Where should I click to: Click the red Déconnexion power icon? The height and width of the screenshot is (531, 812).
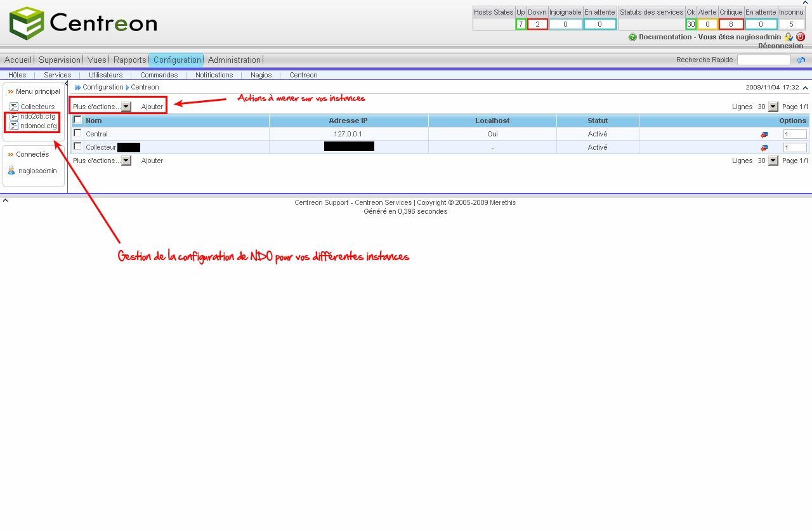tap(800, 37)
